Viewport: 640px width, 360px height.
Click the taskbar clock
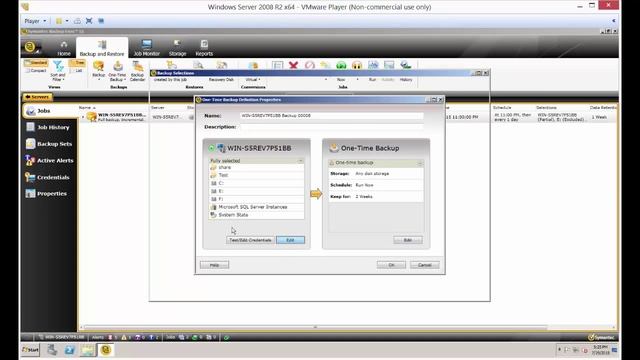pos(600,350)
